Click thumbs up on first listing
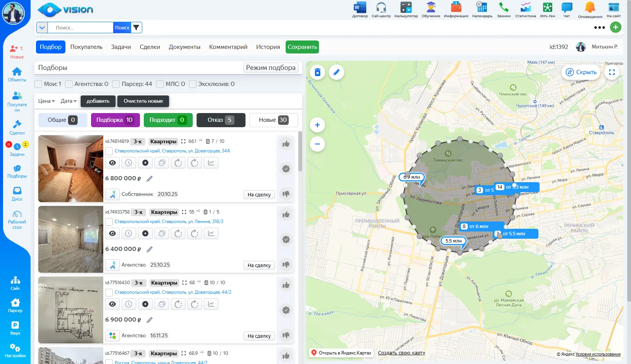This screenshot has width=631, height=364. point(286,144)
